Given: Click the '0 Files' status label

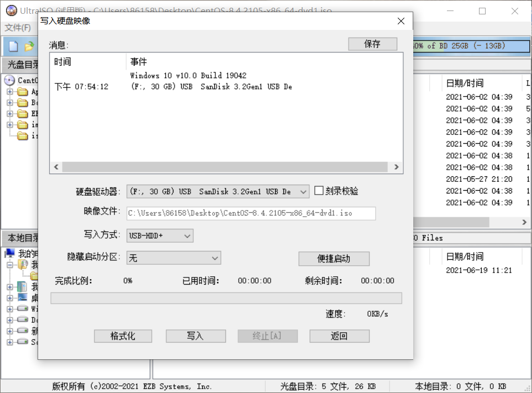Looking at the screenshot, I should 428,238.
